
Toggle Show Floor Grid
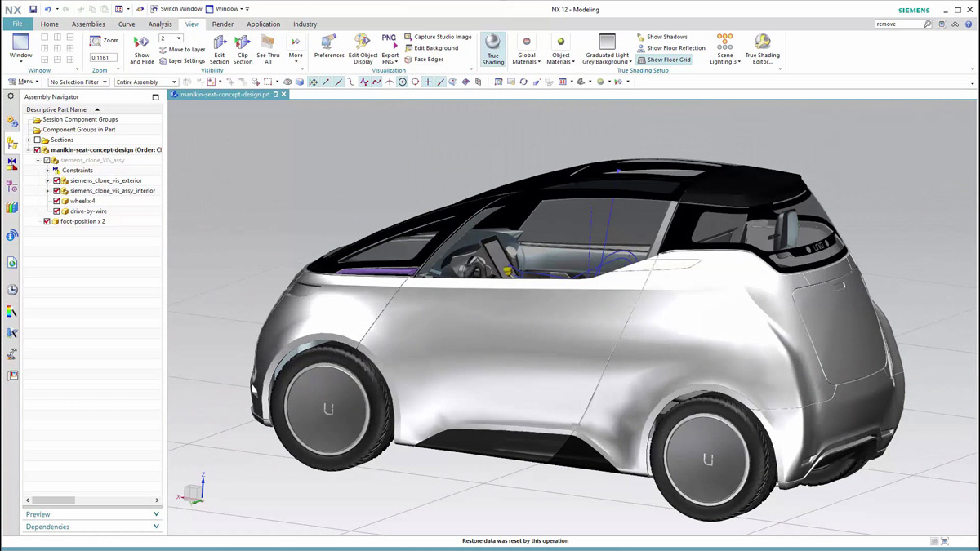point(663,59)
